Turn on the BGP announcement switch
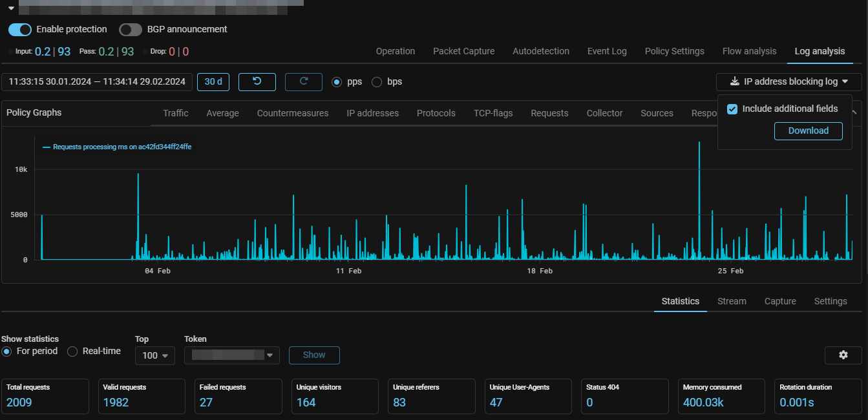This screenshot has width=868, height=420. tap(131, 30)
